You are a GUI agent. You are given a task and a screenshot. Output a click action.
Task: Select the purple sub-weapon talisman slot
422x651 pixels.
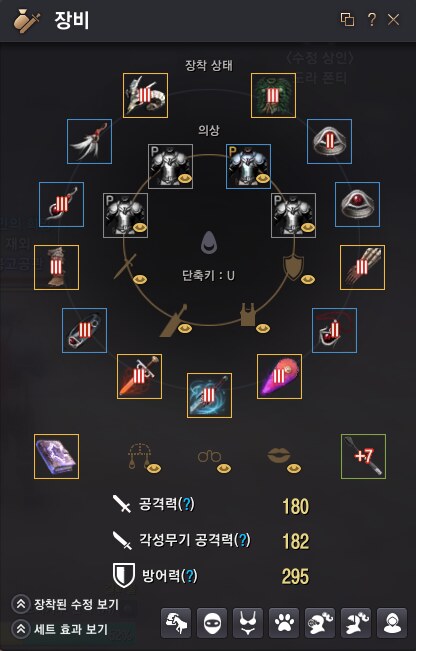[279, 377]
